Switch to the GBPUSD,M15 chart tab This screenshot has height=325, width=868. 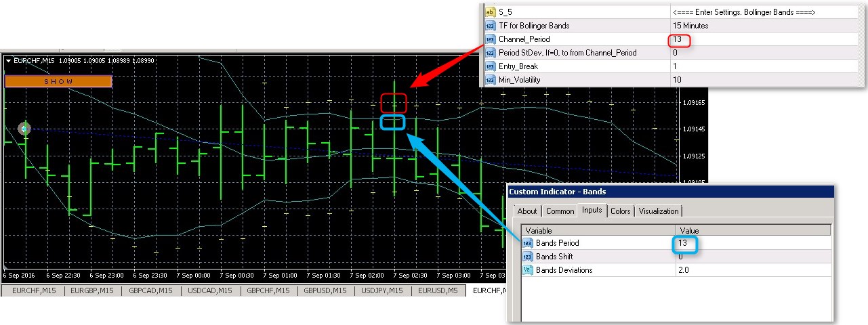pyautogui.click(x=325, y=290)
